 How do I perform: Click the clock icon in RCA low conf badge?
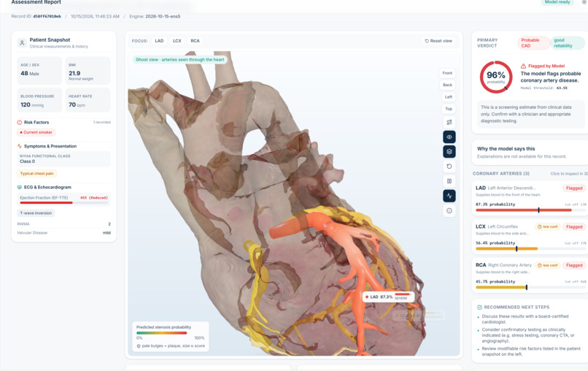click(x=540, y=266)
